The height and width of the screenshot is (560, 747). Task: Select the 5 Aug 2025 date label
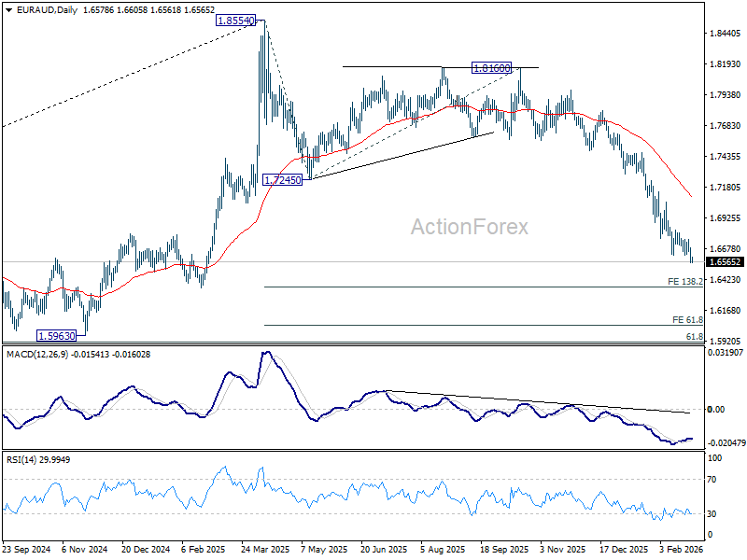point(443,550)
